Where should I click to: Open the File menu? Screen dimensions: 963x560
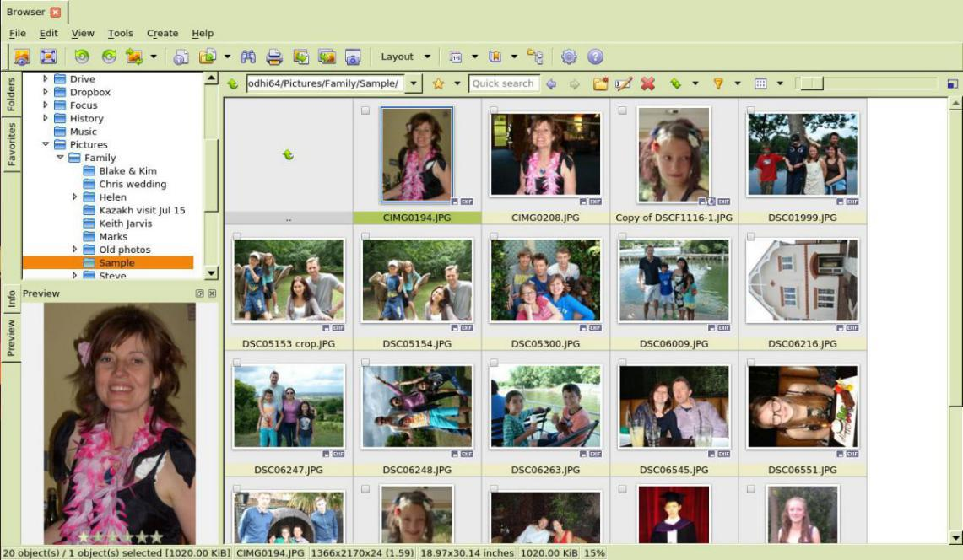click(17, 33)
